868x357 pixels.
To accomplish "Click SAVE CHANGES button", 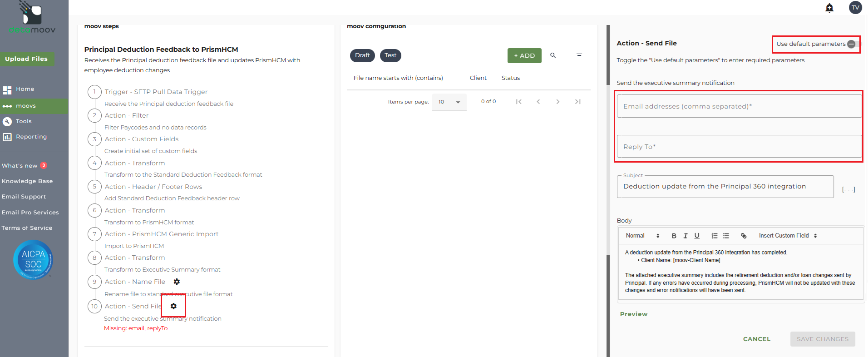I will coord(823,339).
